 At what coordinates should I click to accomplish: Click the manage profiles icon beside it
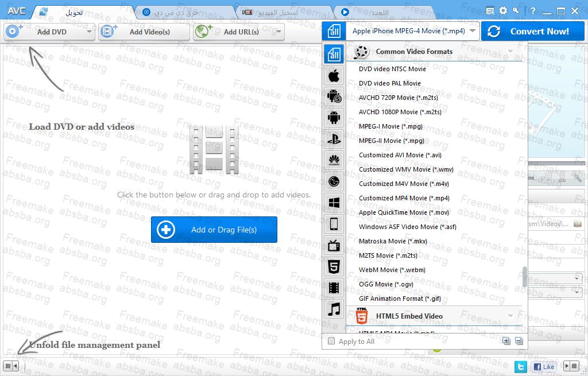point(519,341)
